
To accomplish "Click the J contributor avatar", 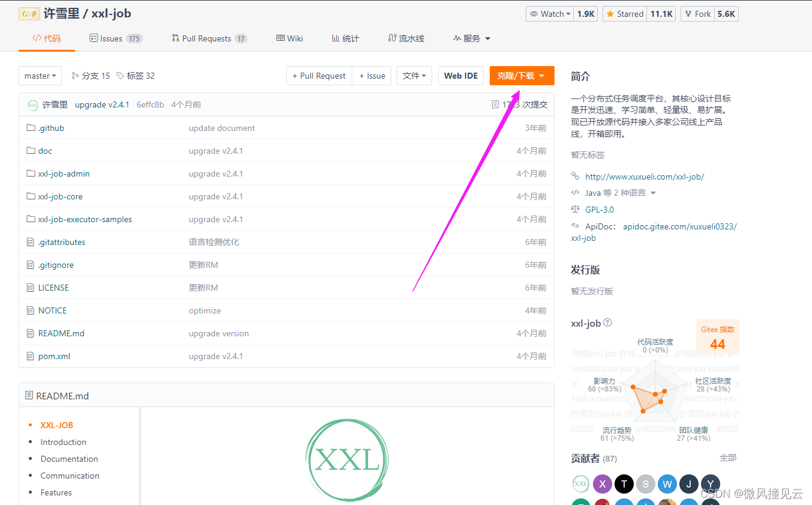I will point(688,483).
